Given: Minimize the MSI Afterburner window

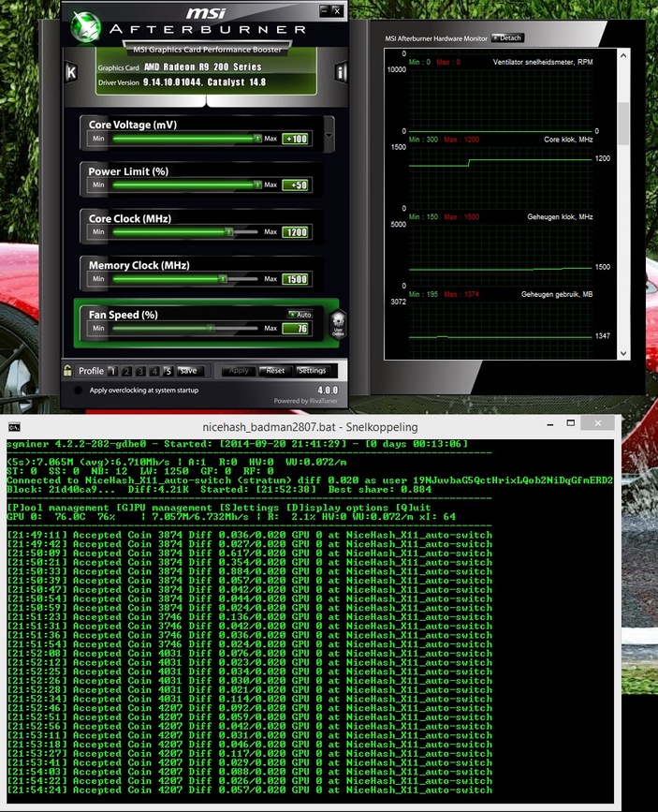Looking at the screenshot, I should pos(324,10).
